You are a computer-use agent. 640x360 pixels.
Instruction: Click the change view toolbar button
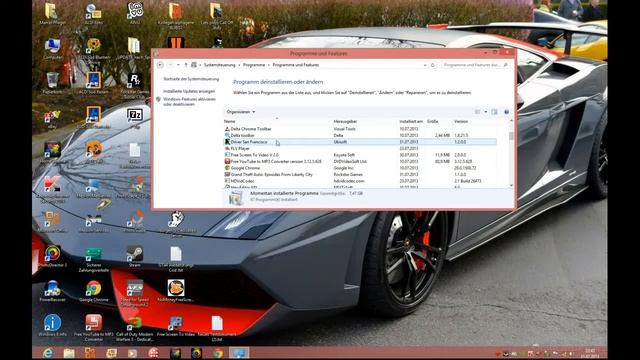(478, 112)
